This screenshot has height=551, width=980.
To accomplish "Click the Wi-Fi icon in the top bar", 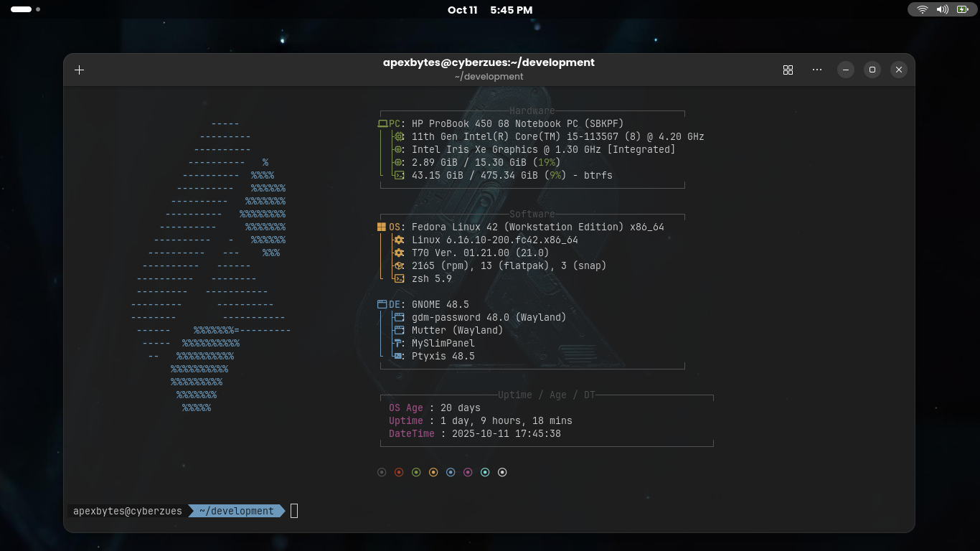I will pos(923,10).
